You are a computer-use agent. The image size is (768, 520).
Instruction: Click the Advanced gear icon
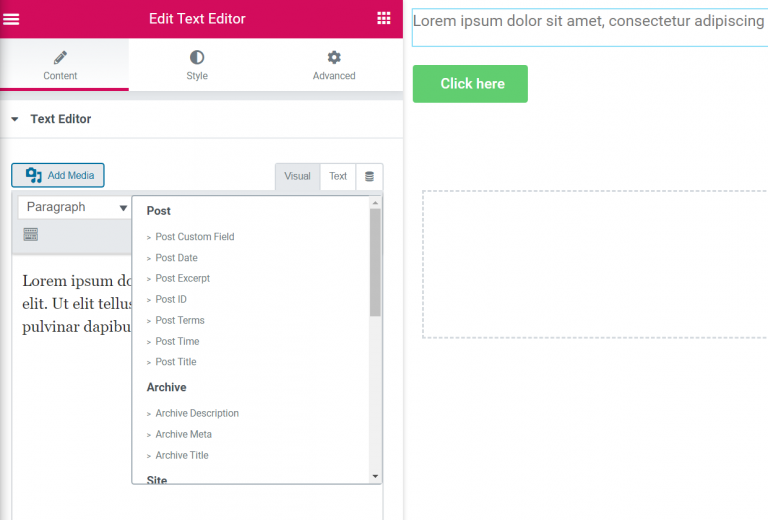pyautogui.click(x=334, y=58)
